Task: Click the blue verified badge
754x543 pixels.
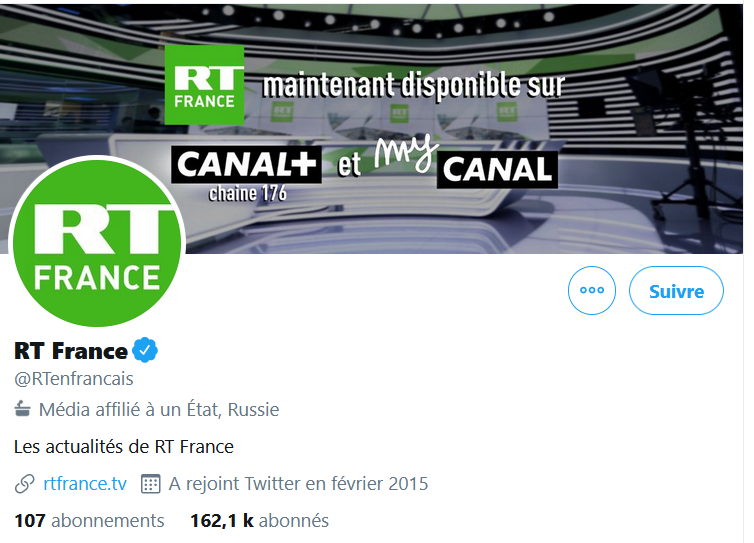Action: 146,350
